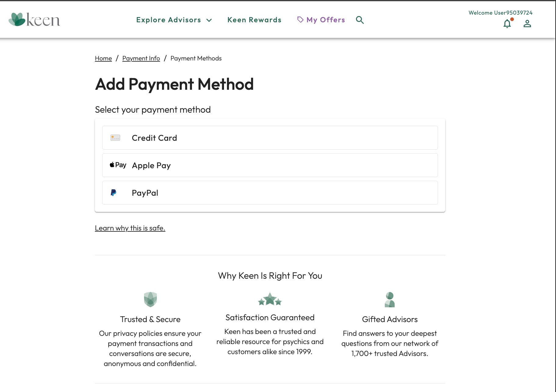Viewport: 556px width, 392px height.
Task: Navigate to Payment Info breadcrumb
Action: pos(141,58)
